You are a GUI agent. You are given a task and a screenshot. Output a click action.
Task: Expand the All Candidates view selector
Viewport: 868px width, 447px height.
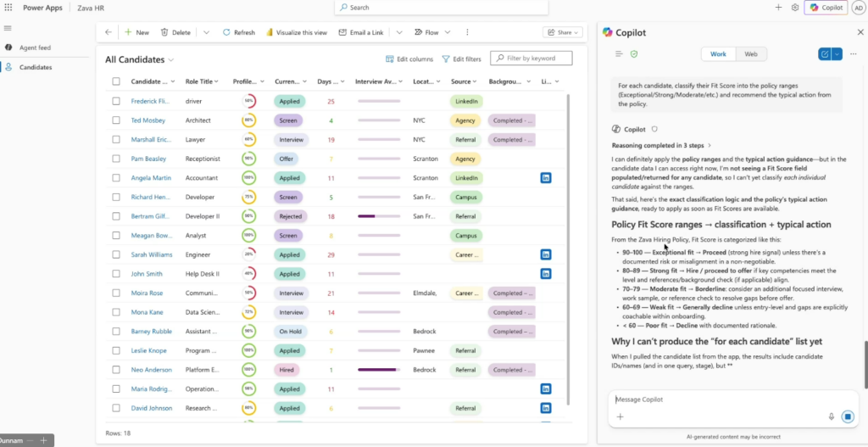[171, 59]
